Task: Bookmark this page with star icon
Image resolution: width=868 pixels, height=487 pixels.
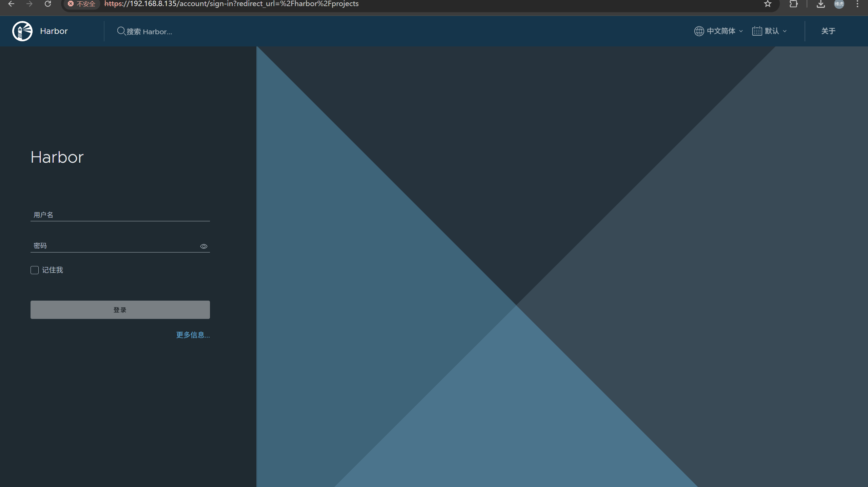Action: [768, 4]
